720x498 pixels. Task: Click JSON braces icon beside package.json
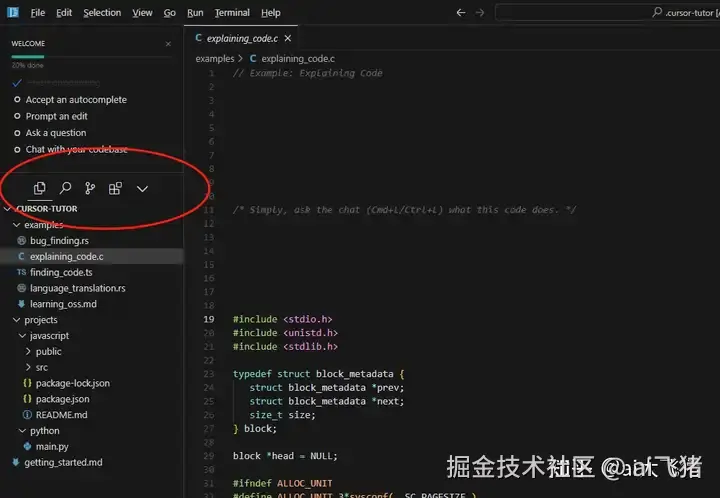click(27, 398)
